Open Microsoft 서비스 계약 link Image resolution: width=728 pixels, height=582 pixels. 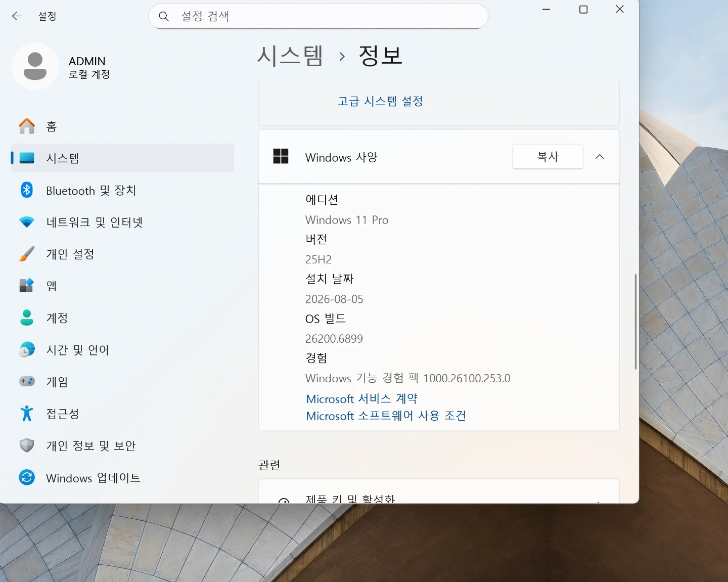[362, 398]
